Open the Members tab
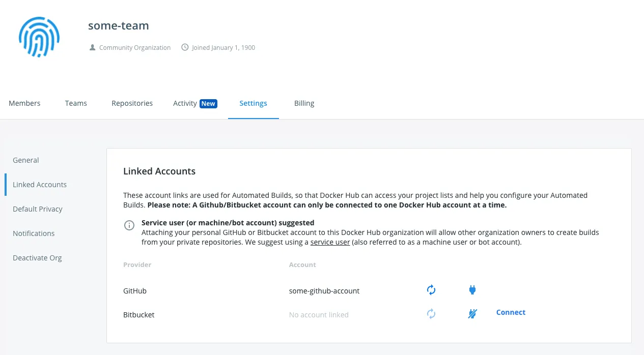Viewport: 644px width, 355px height. [24, 103]
